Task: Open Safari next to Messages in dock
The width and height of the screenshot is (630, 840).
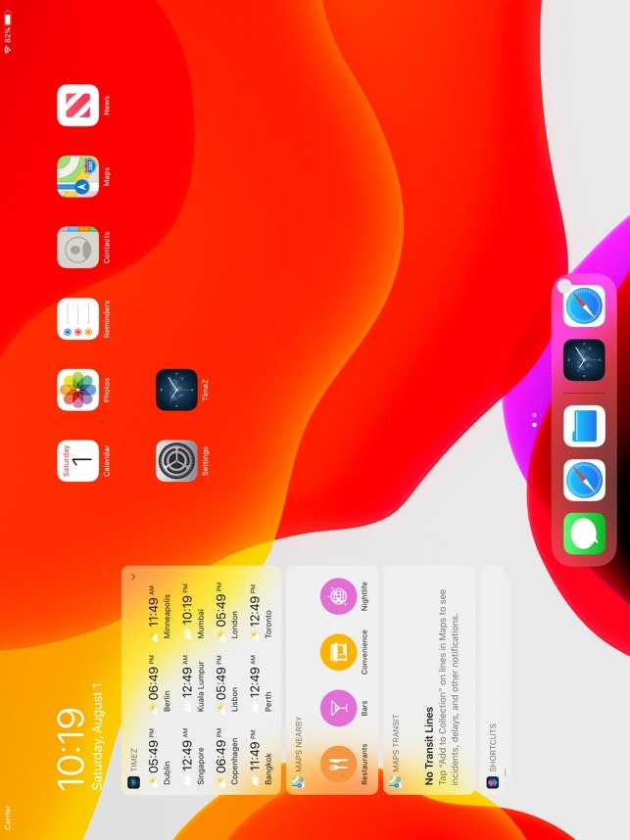Action: pyautogui.click(x=584, y=480)
